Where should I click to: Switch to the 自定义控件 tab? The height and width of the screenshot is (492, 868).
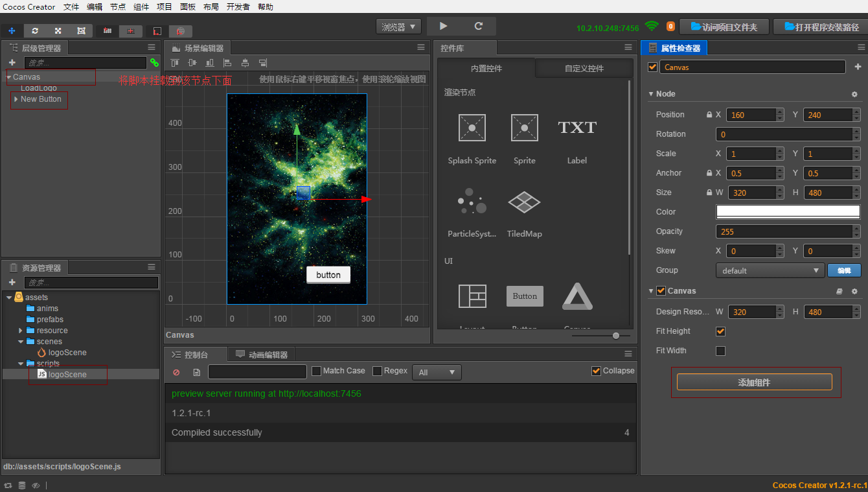[584, 68]
